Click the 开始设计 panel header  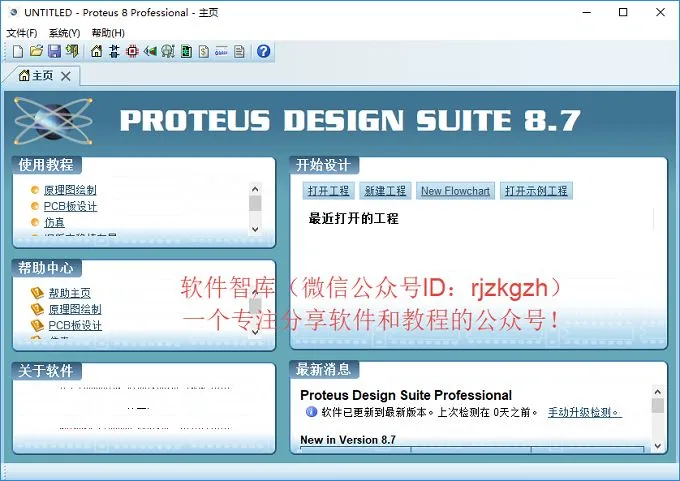pyautogui.click(x=324, y=165)
